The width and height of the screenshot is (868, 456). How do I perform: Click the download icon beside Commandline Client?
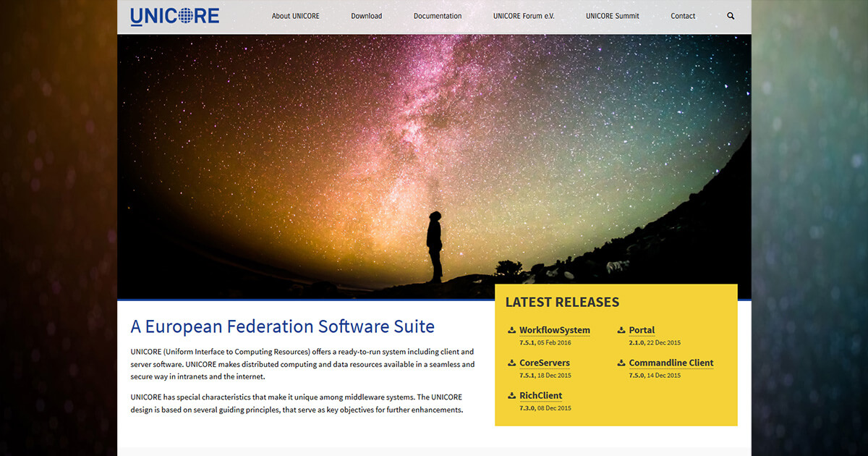point(621,363)
